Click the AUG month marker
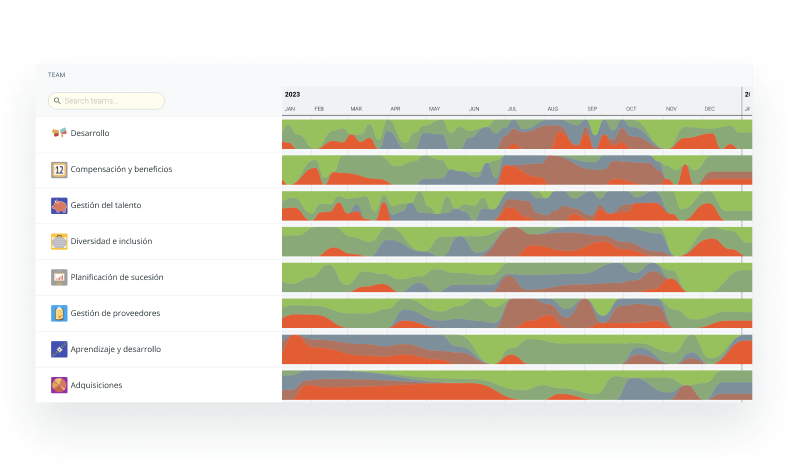The height and width of the screenshot is (467, 787). [x=553, y=109]
